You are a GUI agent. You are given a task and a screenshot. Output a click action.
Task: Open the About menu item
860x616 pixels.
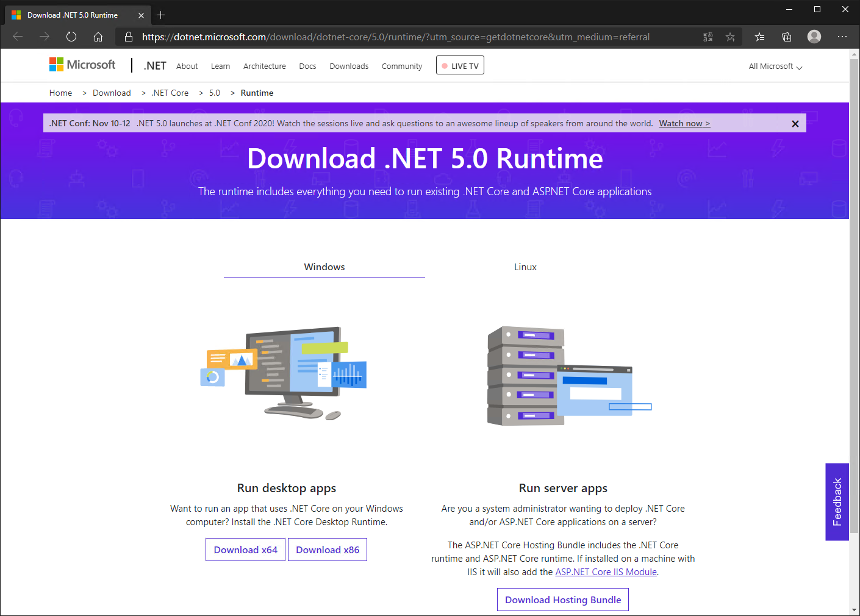(x=187, y=66)
